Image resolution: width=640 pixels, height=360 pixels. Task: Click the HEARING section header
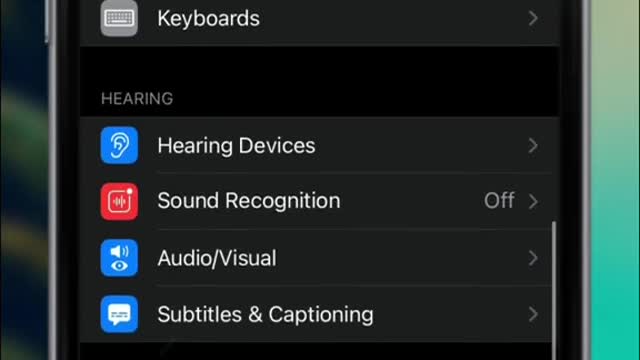137,99
